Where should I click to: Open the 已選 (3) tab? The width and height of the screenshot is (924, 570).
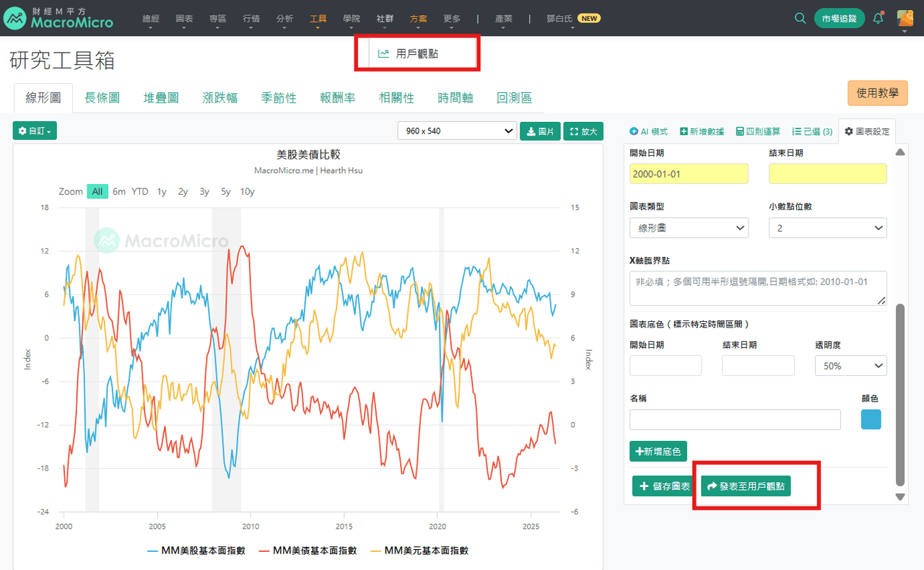[x=812, y=131]
